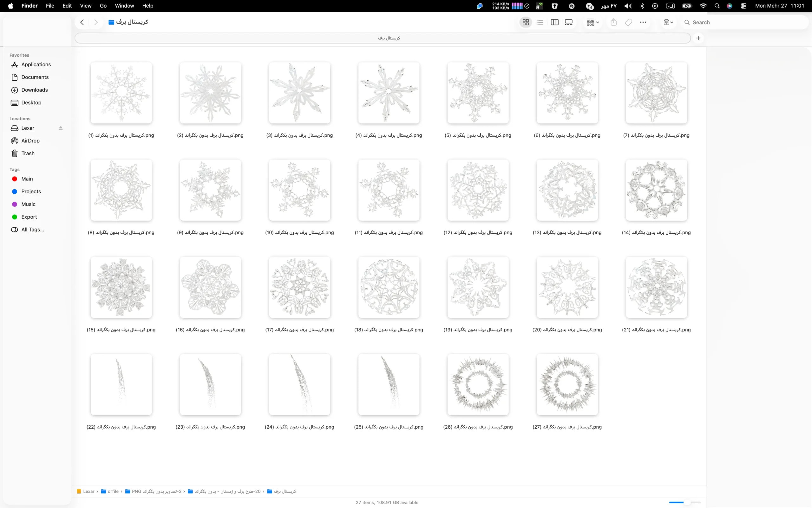This screenshot has height=508, width=812.
Task: Click the Finder Search field
Action: (x=745, y=22)
